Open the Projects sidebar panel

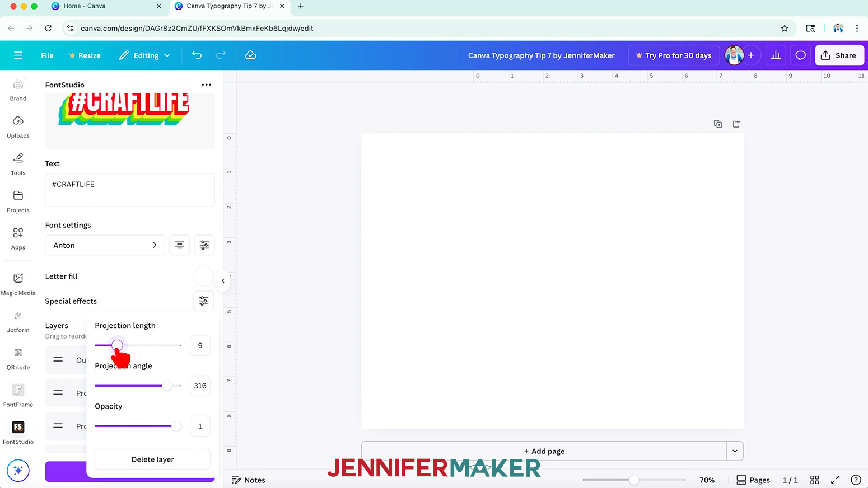(18, 201)
